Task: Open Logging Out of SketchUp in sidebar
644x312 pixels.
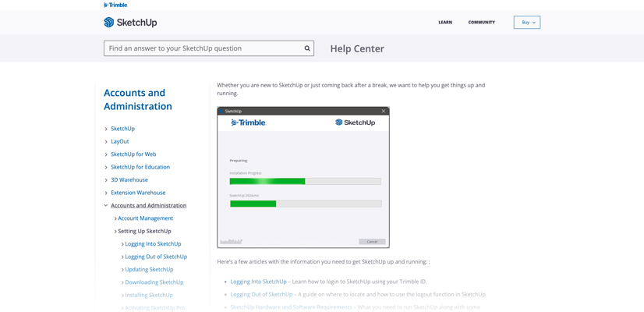Action: (x=156, y=257)
